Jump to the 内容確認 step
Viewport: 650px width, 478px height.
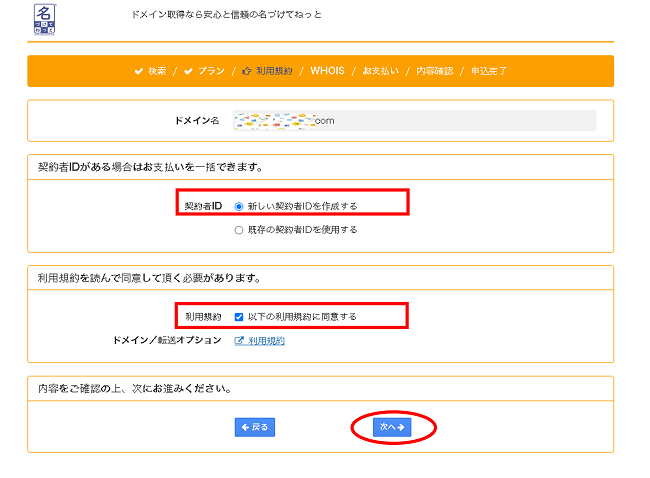click(x=434, y=71)
